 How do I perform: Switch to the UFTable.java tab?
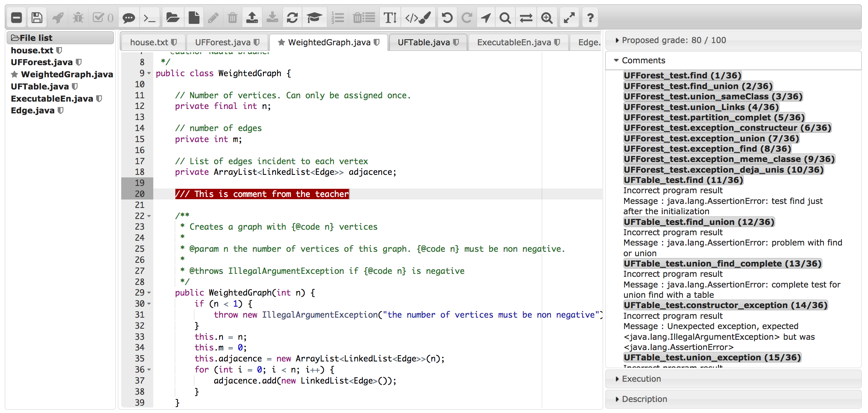428,42
